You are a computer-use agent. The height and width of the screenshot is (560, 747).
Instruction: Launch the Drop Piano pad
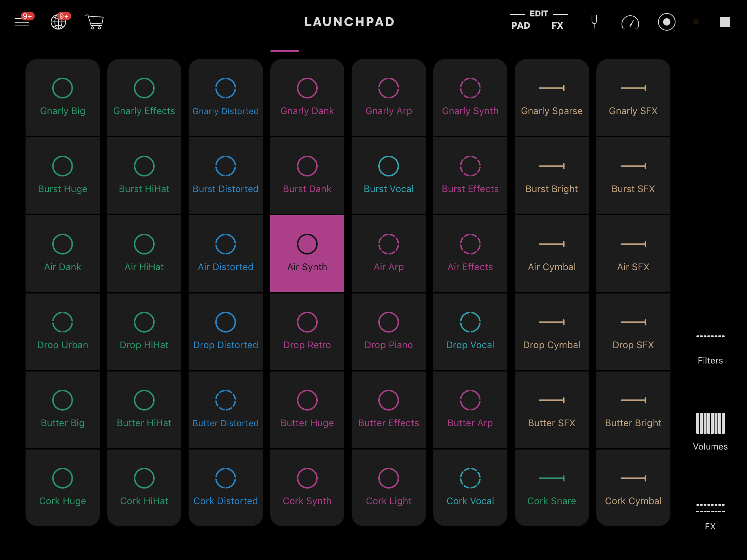coord(388,331)
